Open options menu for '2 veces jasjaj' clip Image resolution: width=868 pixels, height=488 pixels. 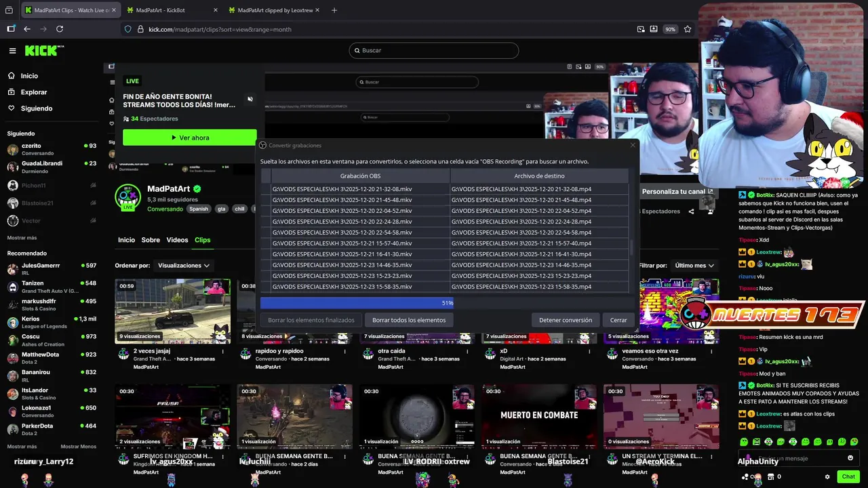(x=222, y=352)
